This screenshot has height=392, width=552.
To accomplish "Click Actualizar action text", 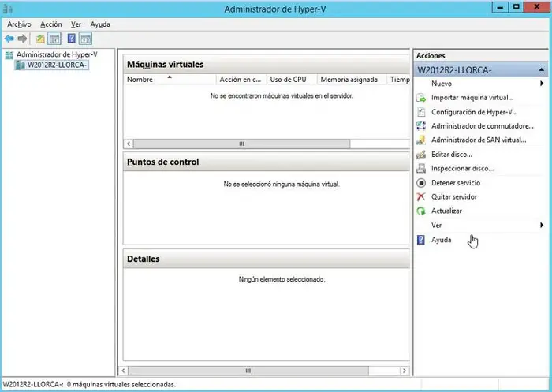I will (x=446, y=211).
